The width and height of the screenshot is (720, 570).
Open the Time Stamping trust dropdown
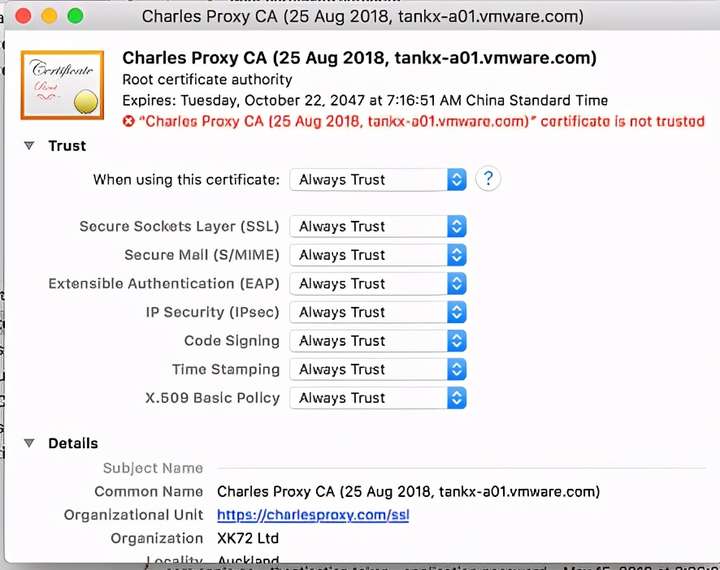378,369
